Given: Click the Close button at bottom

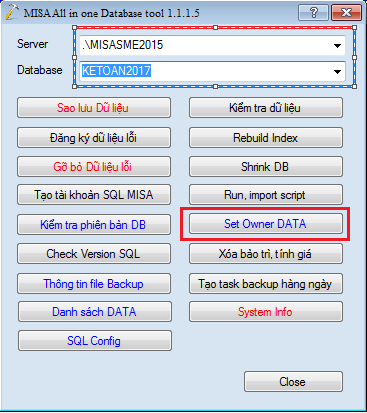Looking at the screenshot, I should (293, 382).
